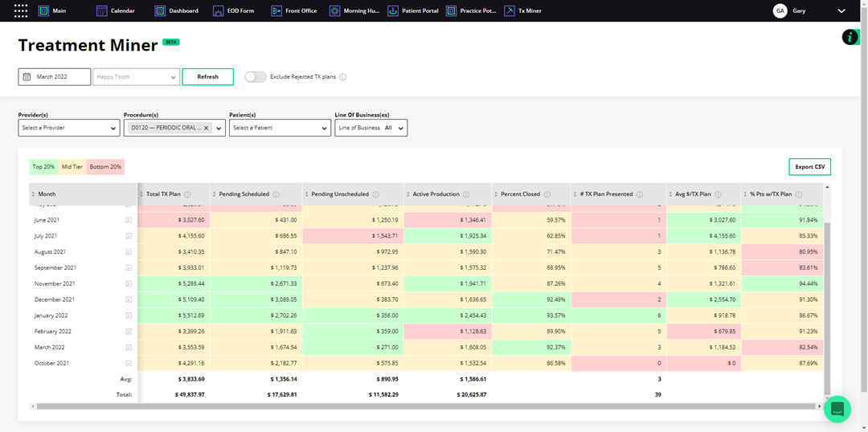Open the apps grid menu icon
The width and height of the screenshot is (868, 432).
22,11
